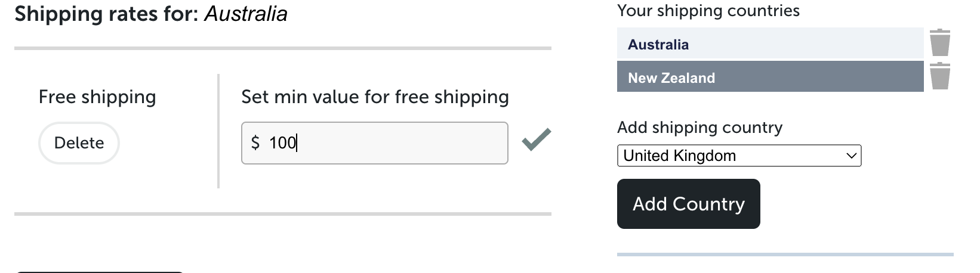
Task: Confirm the min value with the checkmark icon
Action: (x=536, y=140)
